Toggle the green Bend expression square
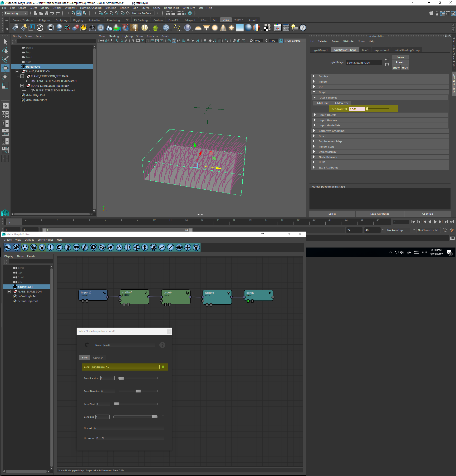The width and height of the screenshot is (456, 476). [163, 367]
